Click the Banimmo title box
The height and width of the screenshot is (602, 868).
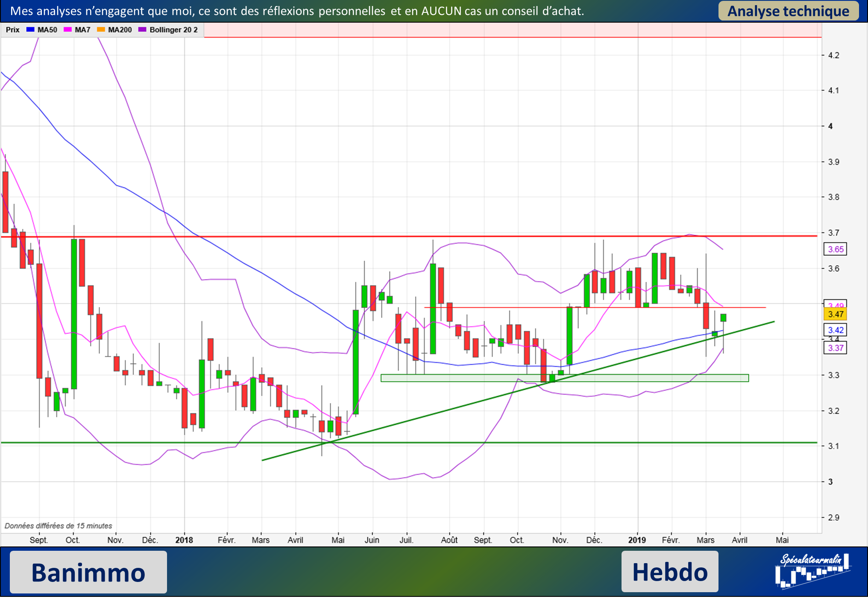[x=88, y=572]
